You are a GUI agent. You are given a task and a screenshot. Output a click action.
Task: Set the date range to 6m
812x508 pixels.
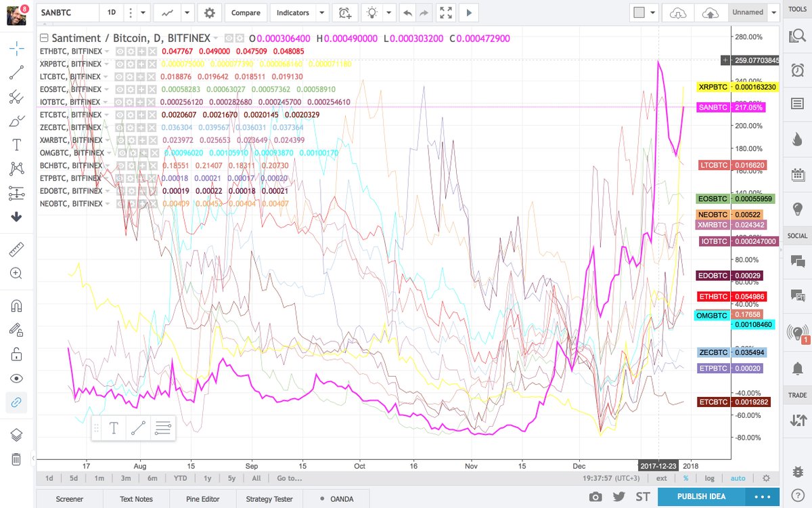pyautogui.click(x=152, y=478)
